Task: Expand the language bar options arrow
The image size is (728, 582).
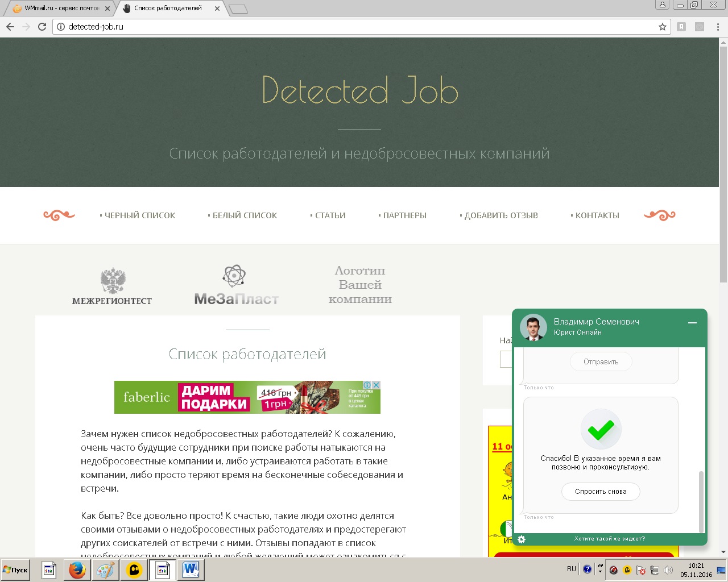Action: (x=601, y=572)
